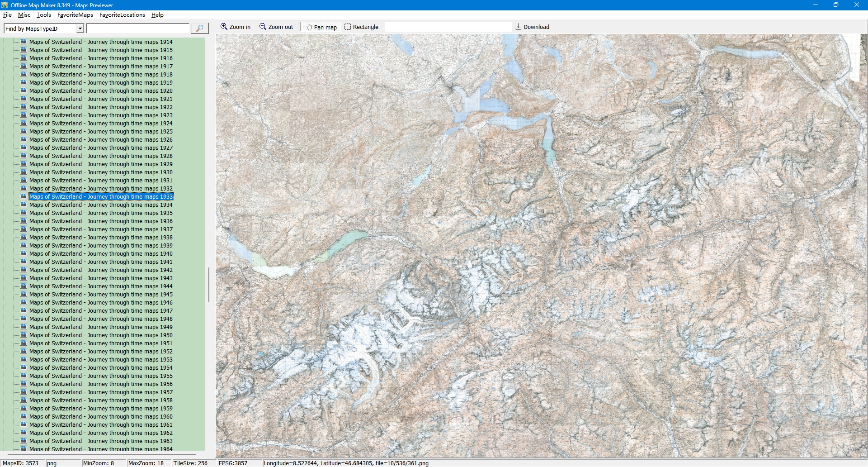Viewport: 868px width, 467px height.
Task: Activate the Pan map hand tool
Action: pyautogui.click(x=309, y=27)
